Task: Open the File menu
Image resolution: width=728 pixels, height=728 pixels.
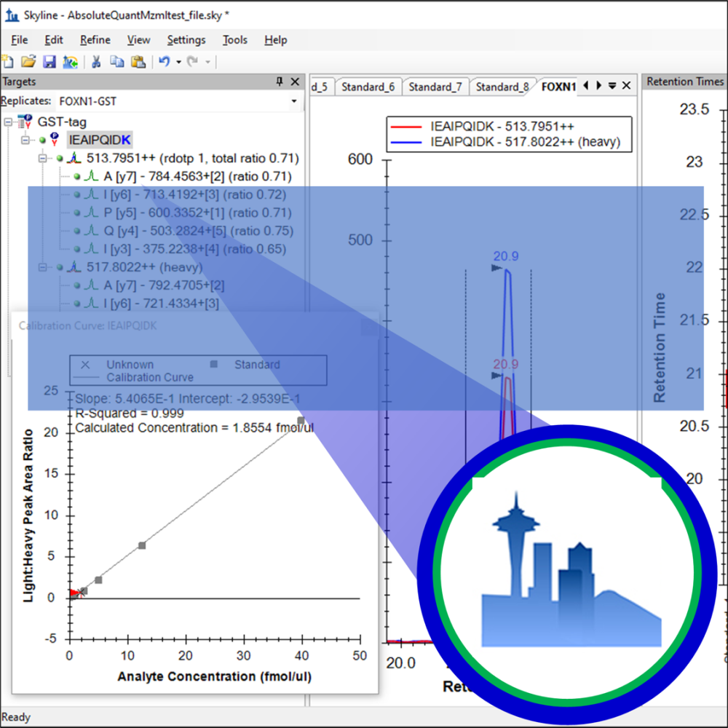Action: click(19, 40)
